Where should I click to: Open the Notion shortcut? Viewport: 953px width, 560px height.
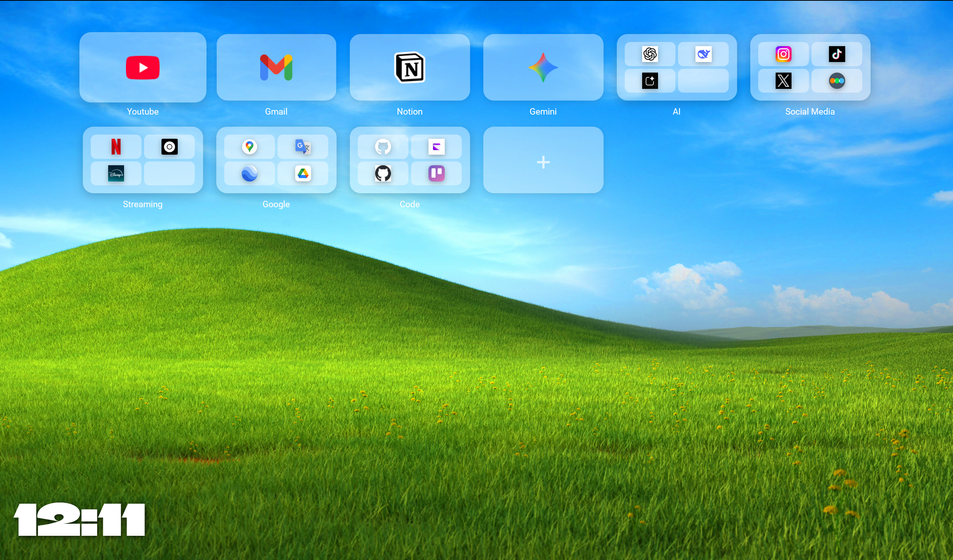coord(410,67)
